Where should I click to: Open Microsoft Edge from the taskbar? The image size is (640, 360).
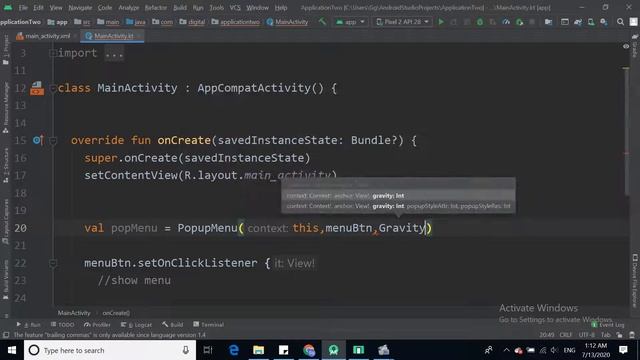(x=233, y=350)
